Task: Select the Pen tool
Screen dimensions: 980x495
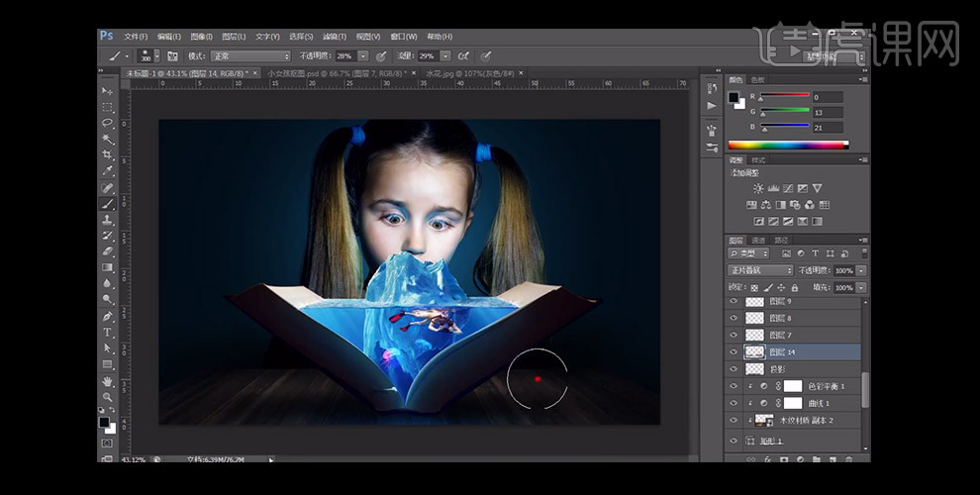Action: 108,316
